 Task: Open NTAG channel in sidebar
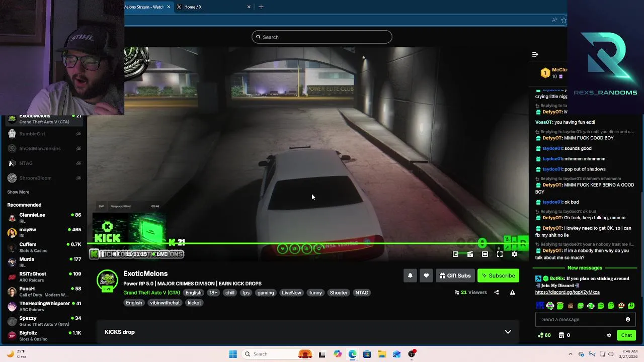(44, 163)
